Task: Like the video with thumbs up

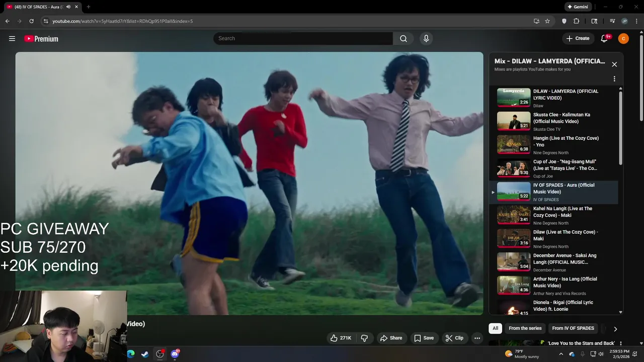Action: 341,338
